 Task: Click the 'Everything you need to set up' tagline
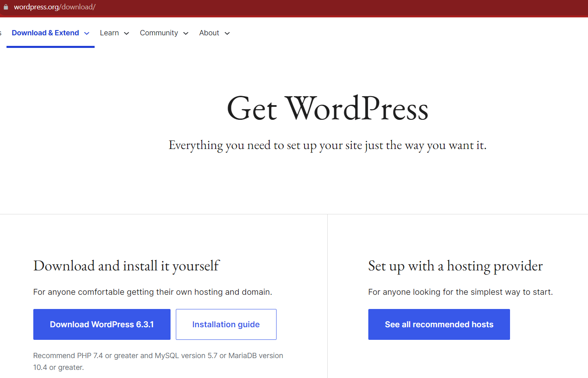pyautogui.click(x=328, y=145)
